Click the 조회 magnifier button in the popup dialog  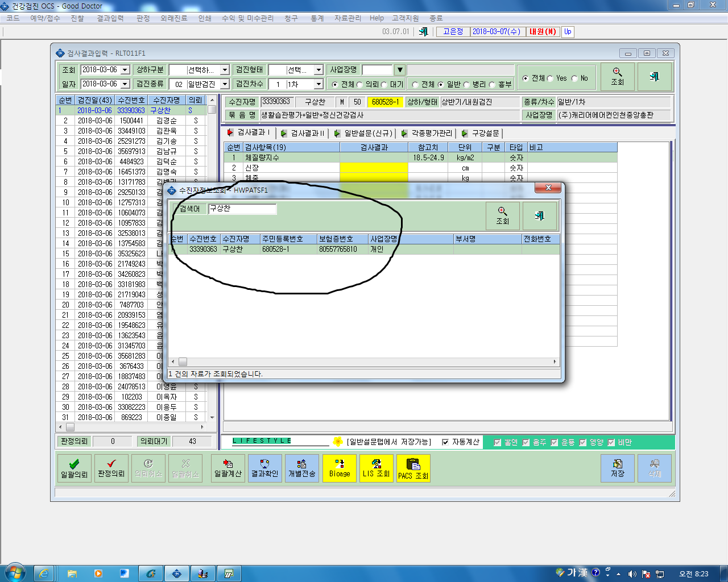[502, 216]
